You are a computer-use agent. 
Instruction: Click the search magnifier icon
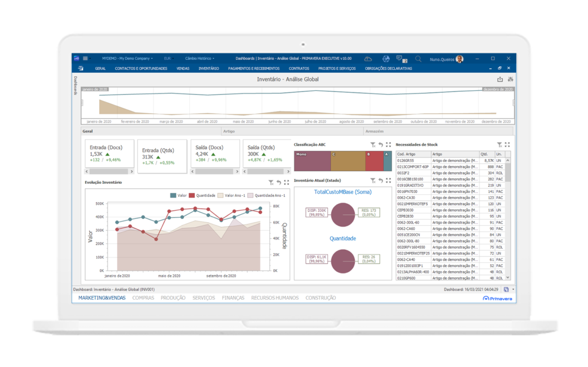pyautogui.click(x=418, y=59)
